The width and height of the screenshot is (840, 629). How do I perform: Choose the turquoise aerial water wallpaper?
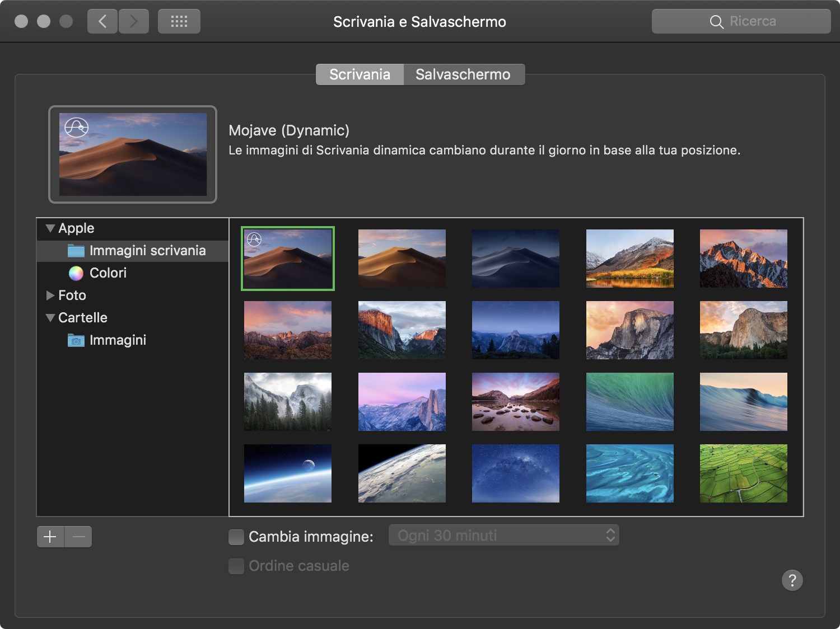pyautogui.click(x=630, y=473)
